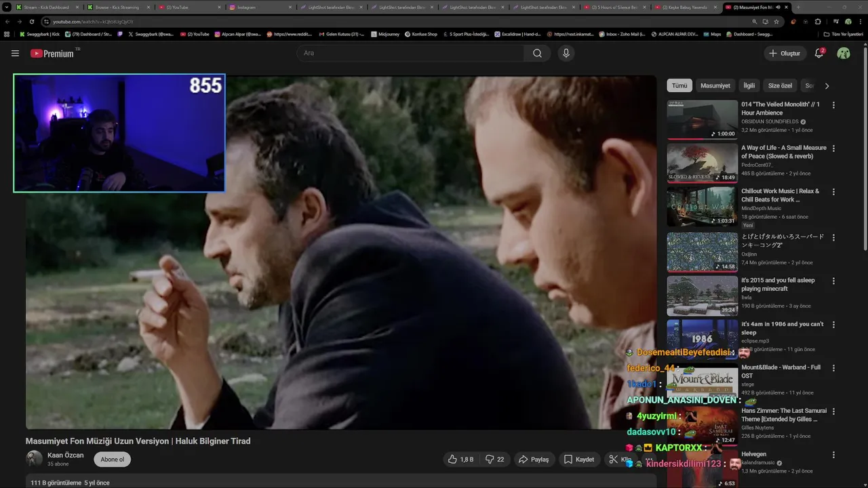Screen dimensions: 868x488
Task: Open Swaggybark | Kick bookmark
Action: [39, 34]
